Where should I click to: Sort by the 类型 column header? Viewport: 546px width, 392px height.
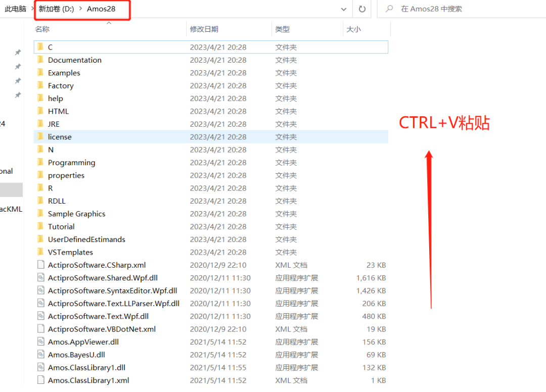click(282, 29)
